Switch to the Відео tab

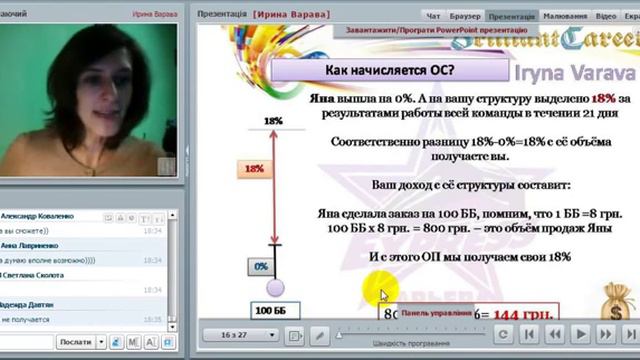coord(606,16)
